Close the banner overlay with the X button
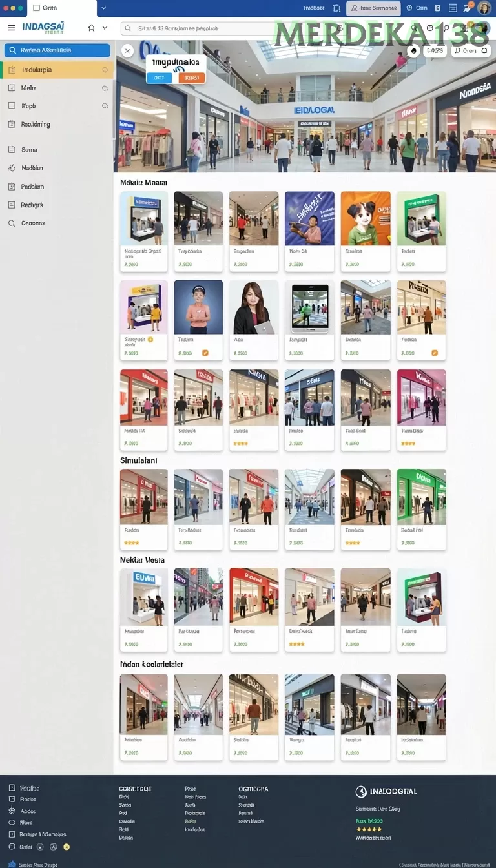 tap(127, 50)
